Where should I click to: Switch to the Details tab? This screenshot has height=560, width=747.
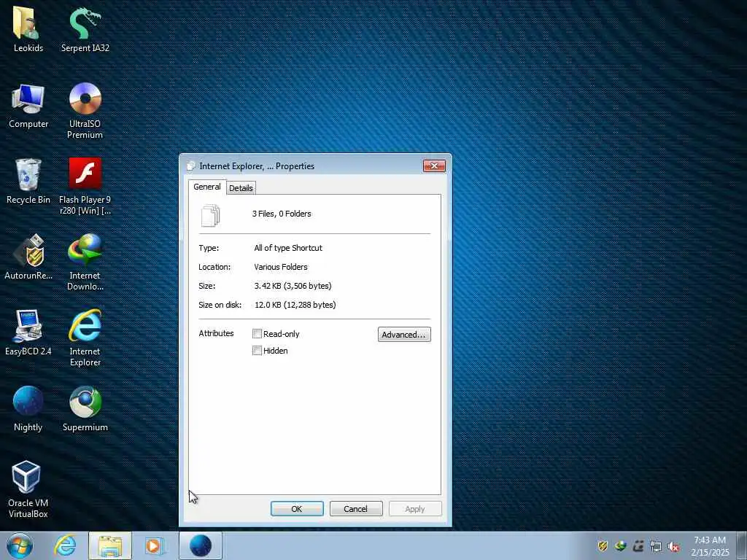tap(241, 188)
